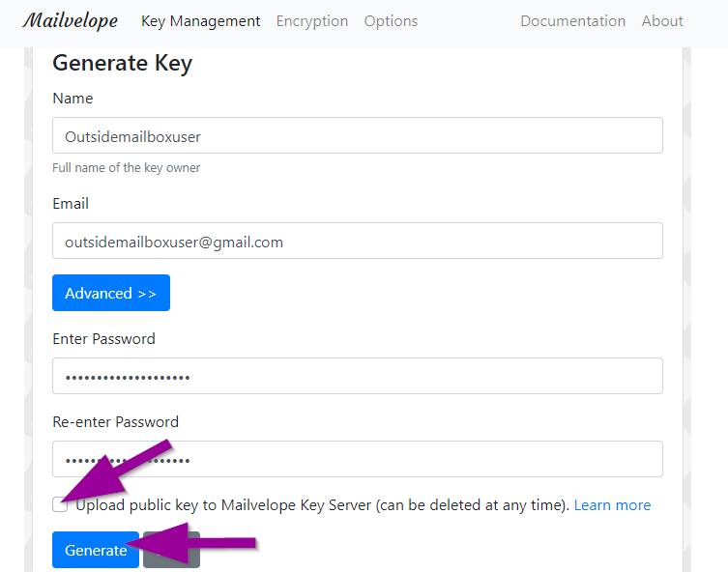Expand the Advanced >> options
Image resolution: width=728 pixels, height=572 pixels.
111,293
